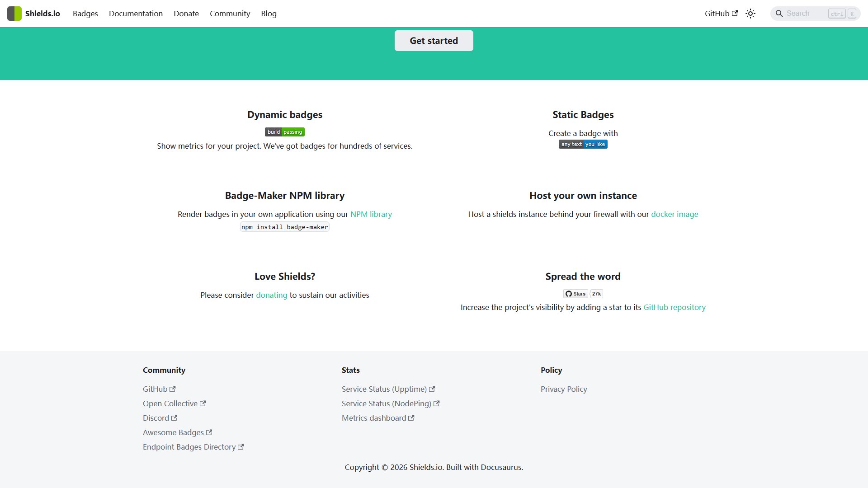Click the Shields.io logo icon
This screenshot has height=488, width=868.
[x=14, y=14]
